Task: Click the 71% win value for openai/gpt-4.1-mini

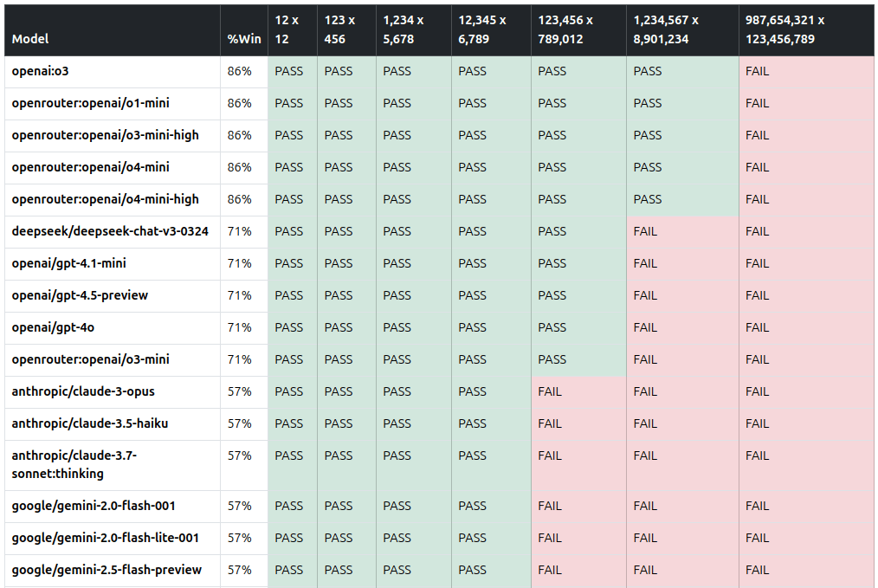Action: 239,263
